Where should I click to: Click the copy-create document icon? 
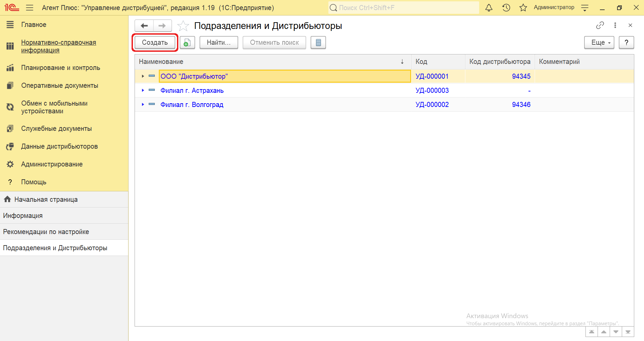point(187,43)
